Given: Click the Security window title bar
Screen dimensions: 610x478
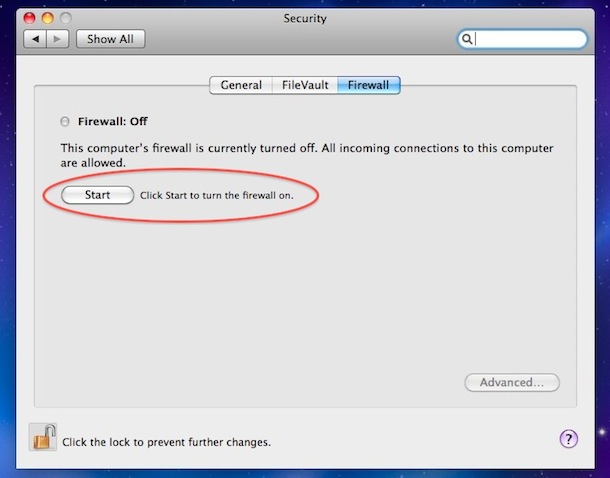Looking at the screenshot, I should (x=305, y=18).
